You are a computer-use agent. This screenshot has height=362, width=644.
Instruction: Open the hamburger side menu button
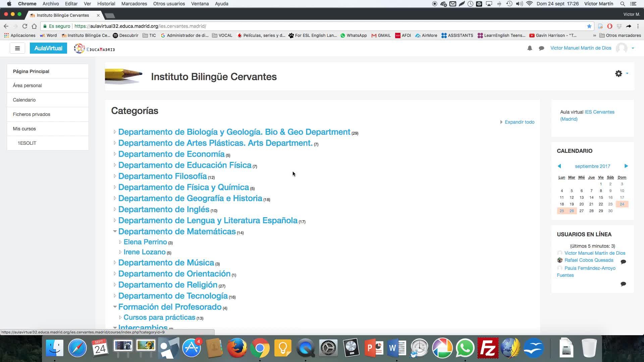tap(17, 48)
